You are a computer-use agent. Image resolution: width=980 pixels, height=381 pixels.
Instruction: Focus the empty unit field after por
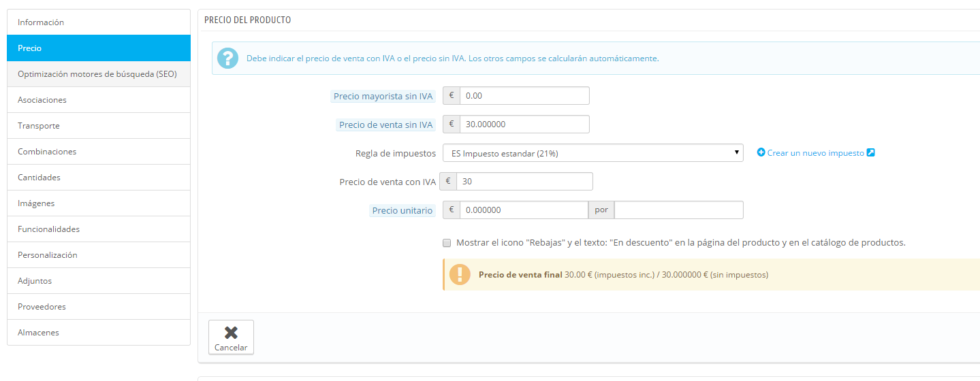click(678, 210)
